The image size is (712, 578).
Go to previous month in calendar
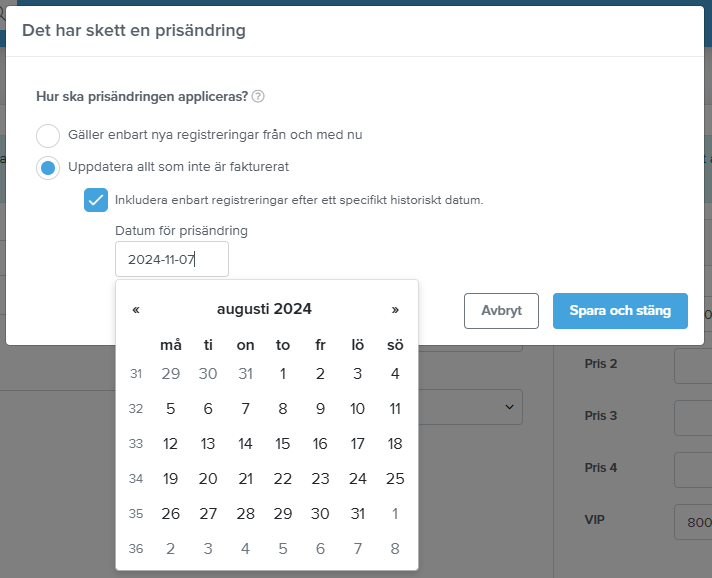[x=136, y=310]
